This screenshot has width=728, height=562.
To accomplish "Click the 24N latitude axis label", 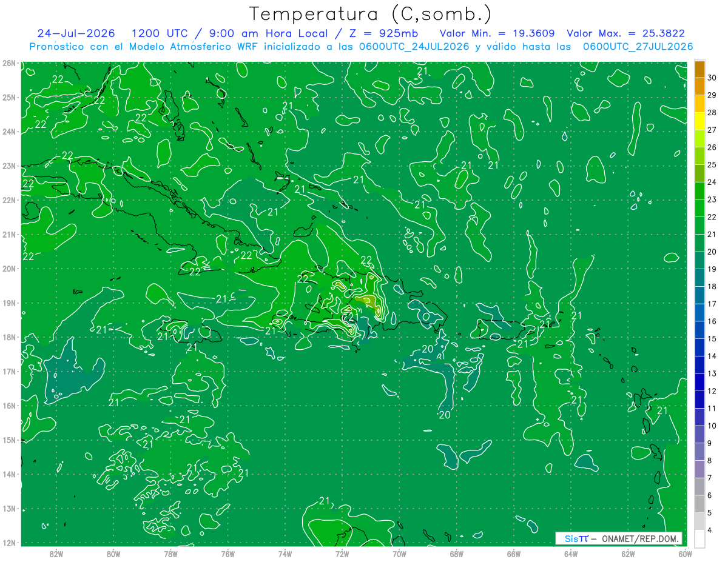I will coord(8,132).
